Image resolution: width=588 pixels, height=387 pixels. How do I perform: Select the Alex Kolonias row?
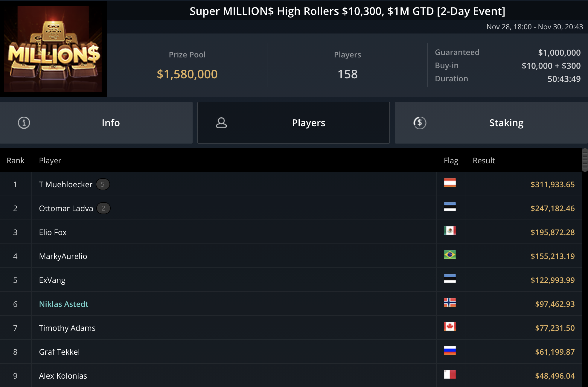(x=291, y=376)
